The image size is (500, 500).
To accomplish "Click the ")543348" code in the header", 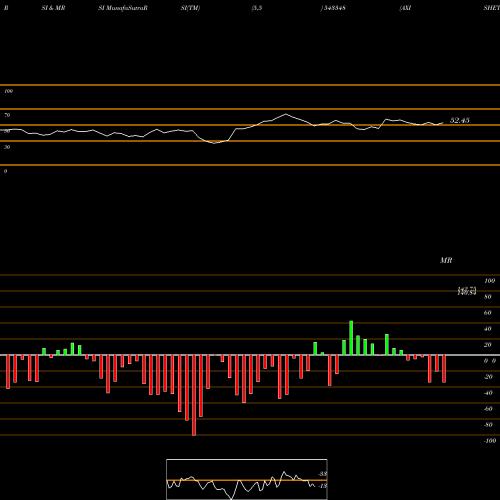I will pos(333,8).
